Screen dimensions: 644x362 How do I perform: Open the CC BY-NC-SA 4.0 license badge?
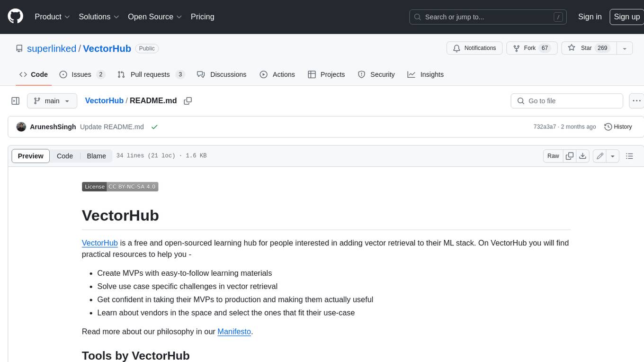(x=120, y=187)
